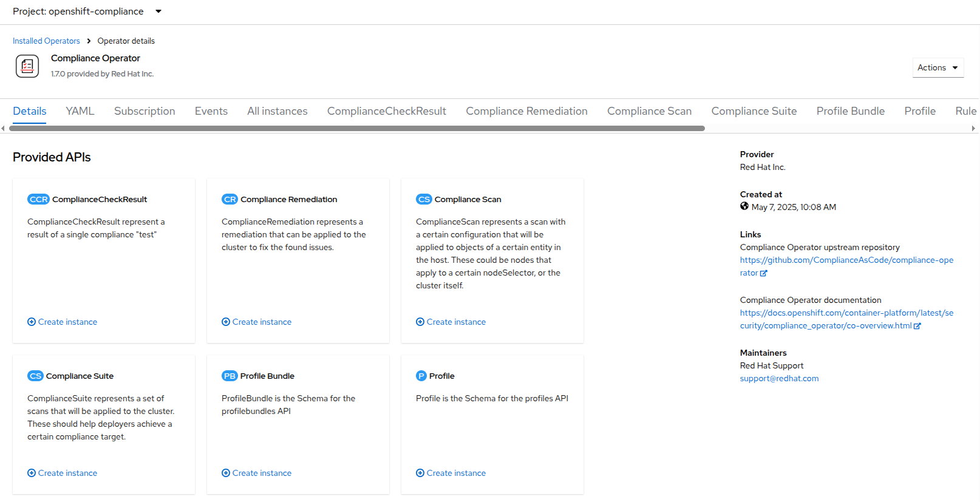Click the CS badge for Compliance Suite

(x=35, y=376)
